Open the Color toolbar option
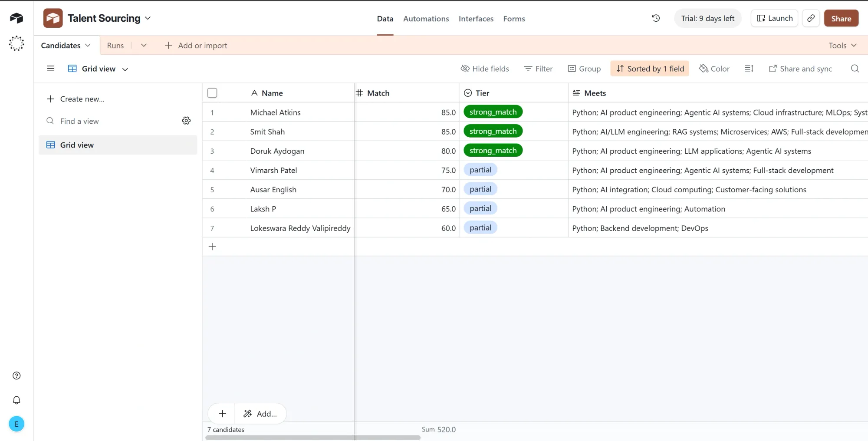This screenshot has width=868, height=441. [714, 69]
